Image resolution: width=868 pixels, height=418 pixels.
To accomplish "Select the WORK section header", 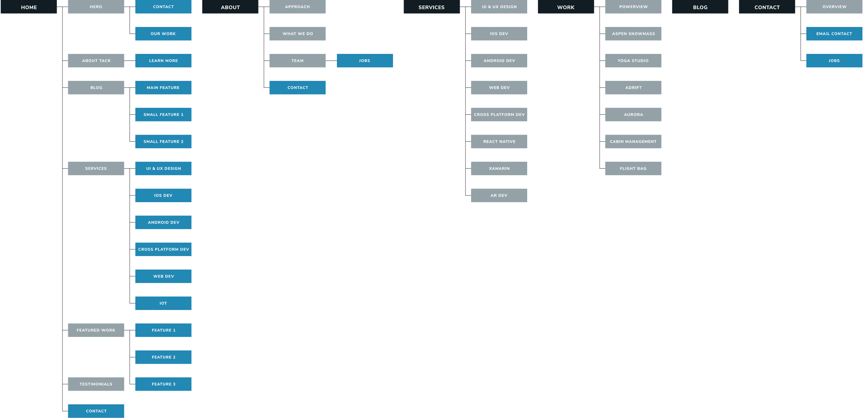I will coord(565,7).
